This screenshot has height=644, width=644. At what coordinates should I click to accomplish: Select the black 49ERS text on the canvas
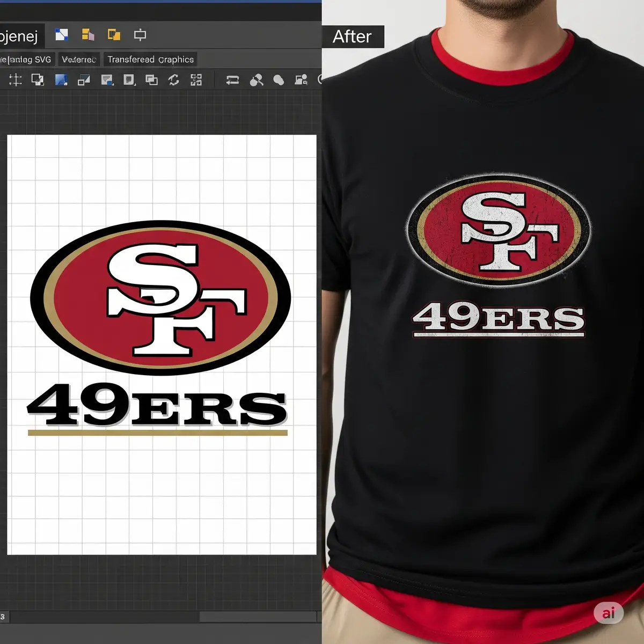click(157, 405)
